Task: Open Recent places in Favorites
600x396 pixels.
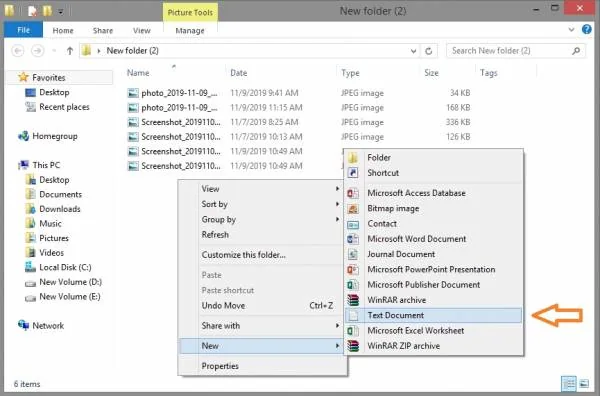Action: (x=64, y=107)
